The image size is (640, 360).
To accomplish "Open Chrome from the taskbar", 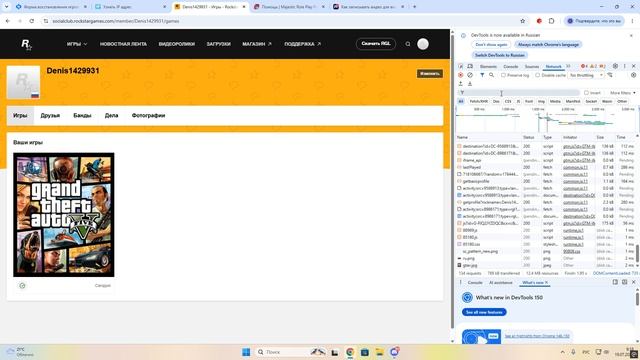I will coord(350,352).
